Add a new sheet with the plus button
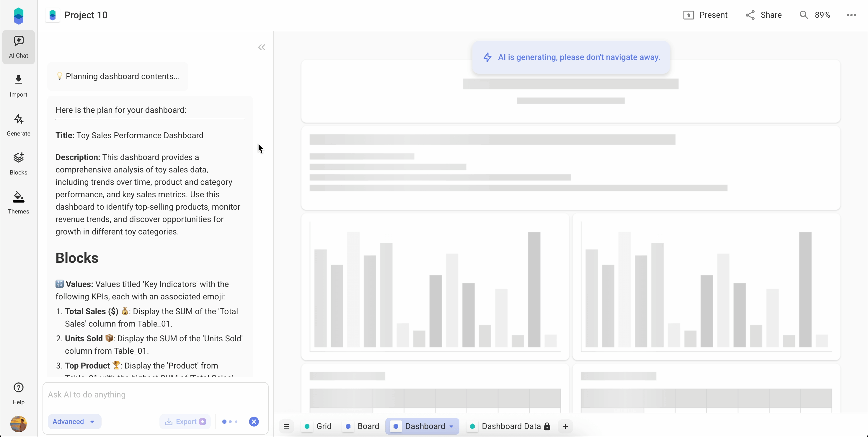The image size is (868, 437). coord(565,426)
